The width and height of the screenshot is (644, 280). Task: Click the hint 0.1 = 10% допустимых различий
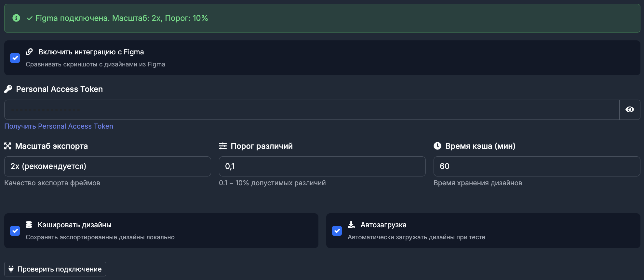272,183
